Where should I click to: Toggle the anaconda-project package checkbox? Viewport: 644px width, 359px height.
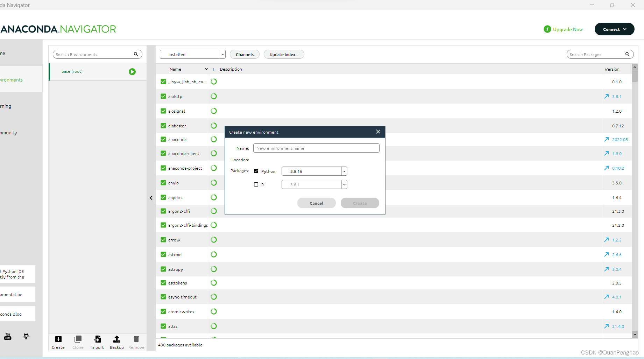tap(163, 168)
